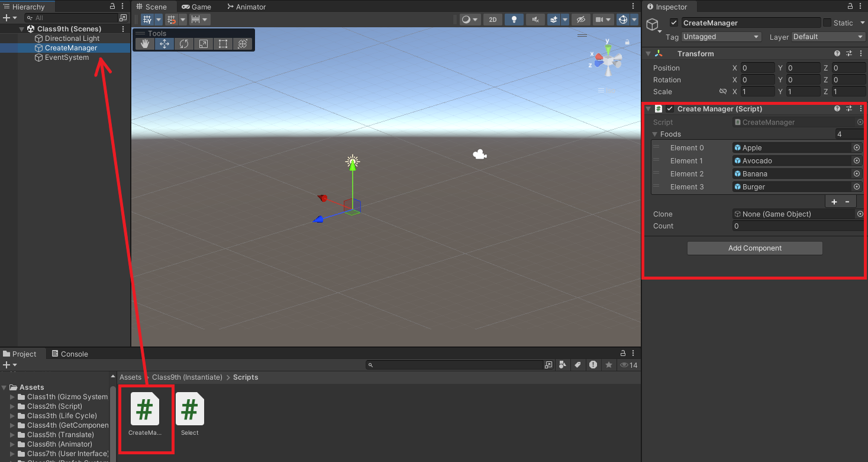
Task: Search by type filter icon in Project
Action: click(563, 365)
